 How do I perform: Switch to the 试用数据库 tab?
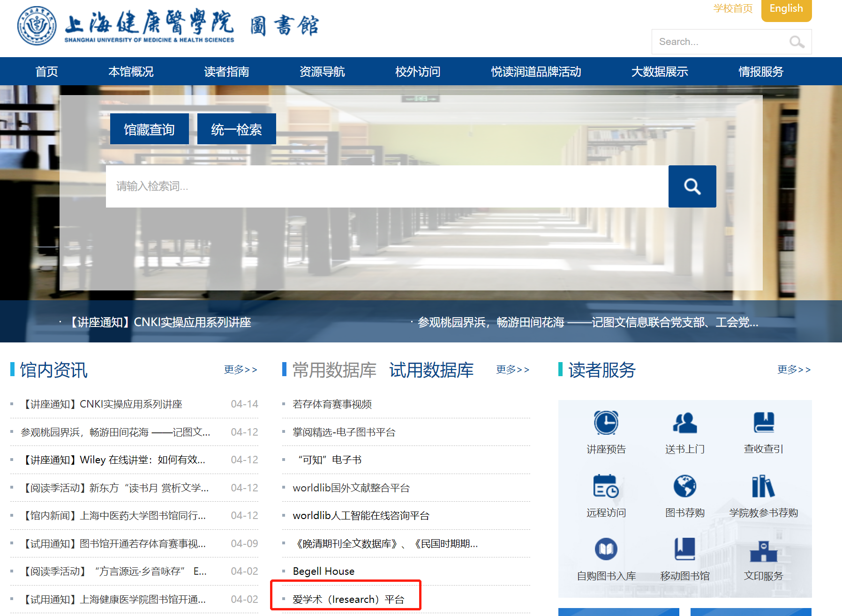pos(431,370)
